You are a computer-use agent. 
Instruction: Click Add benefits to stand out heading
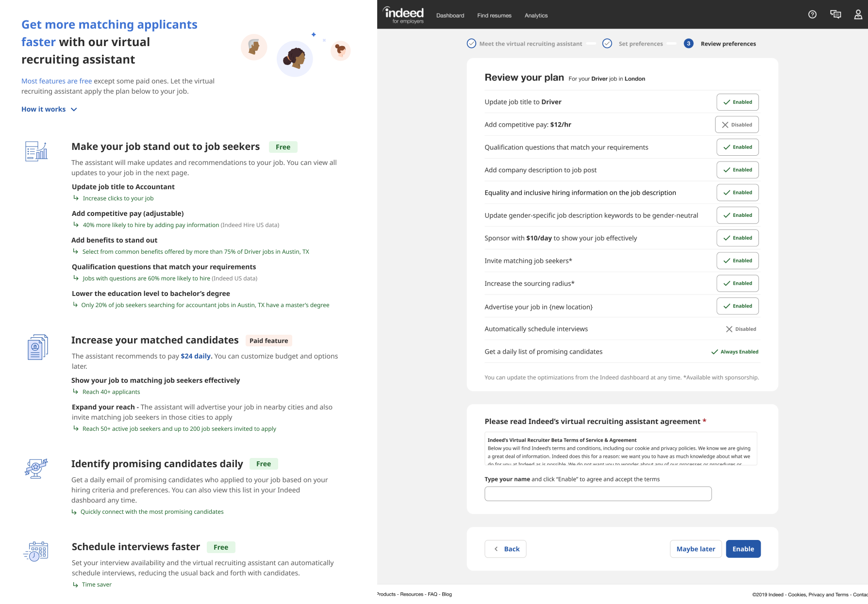tap(115, 240)
